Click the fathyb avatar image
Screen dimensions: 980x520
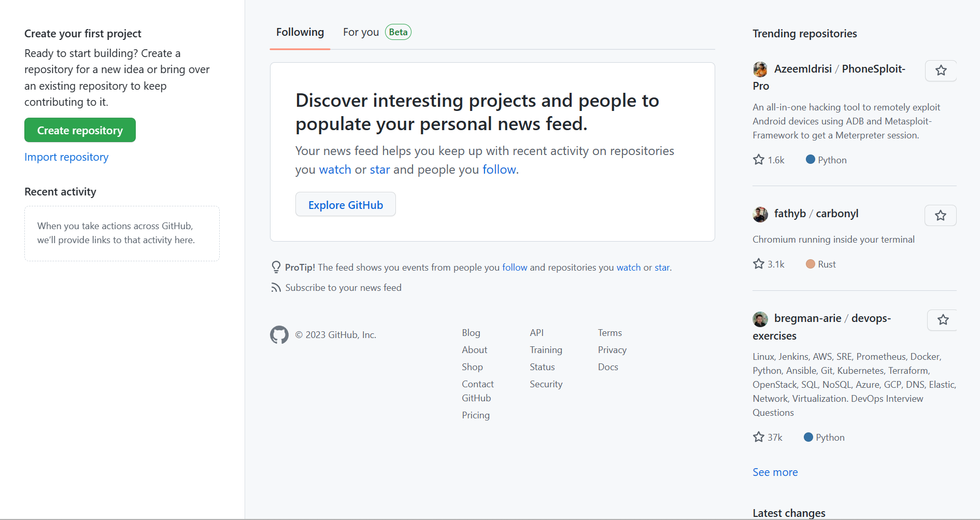[x=760, y=214]
